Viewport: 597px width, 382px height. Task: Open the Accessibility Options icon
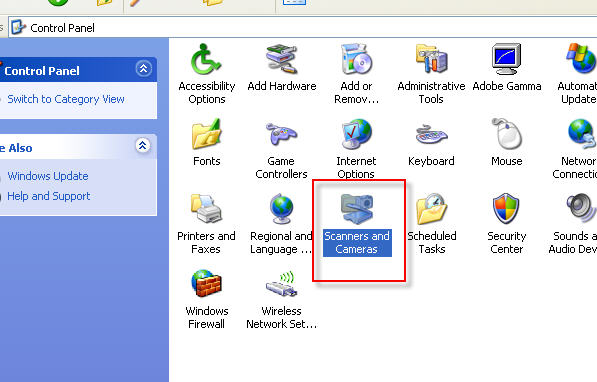click(206, 59)
